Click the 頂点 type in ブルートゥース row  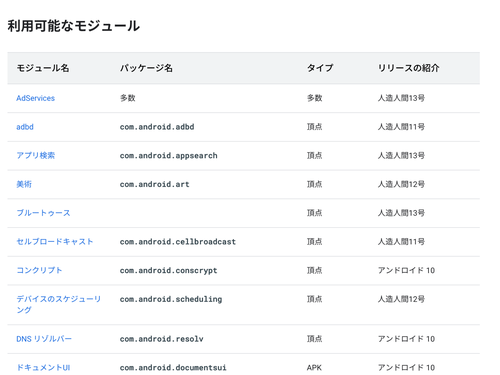(315, 213)
